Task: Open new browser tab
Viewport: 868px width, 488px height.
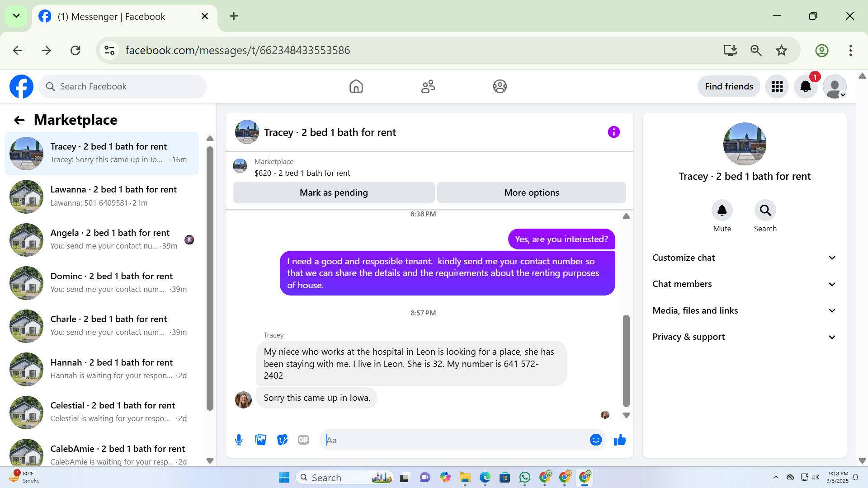Action: [234, 16]
